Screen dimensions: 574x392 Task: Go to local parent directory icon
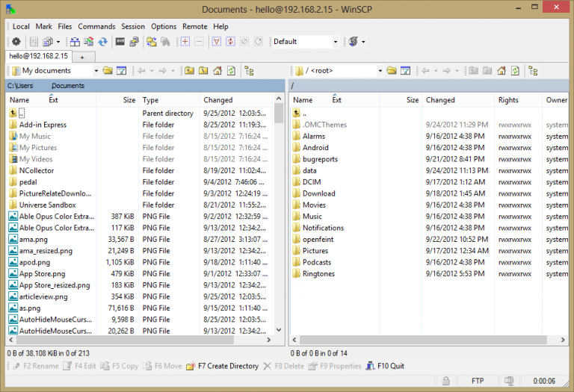pos(189,71)
